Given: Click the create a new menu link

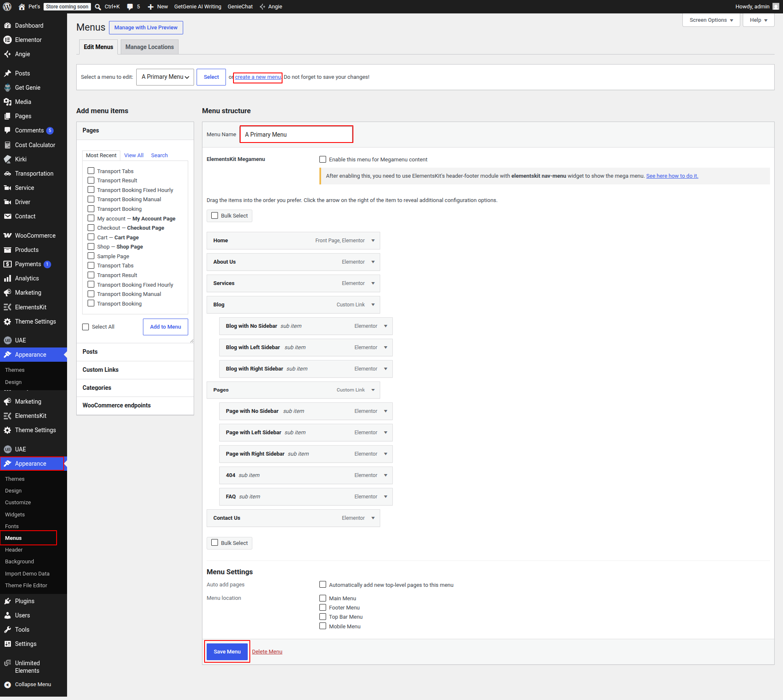Looking at the screenshot, I should click(x=258, y=77).
